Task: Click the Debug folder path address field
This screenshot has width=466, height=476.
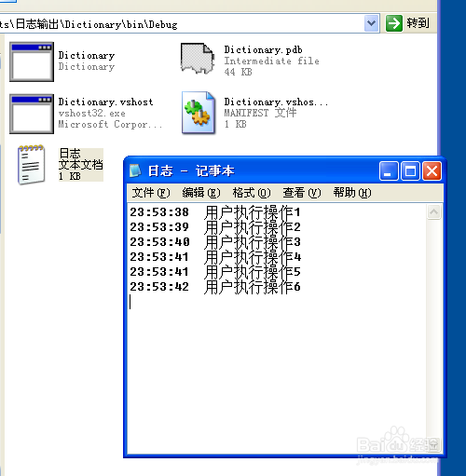Action: tap(182, 24)
